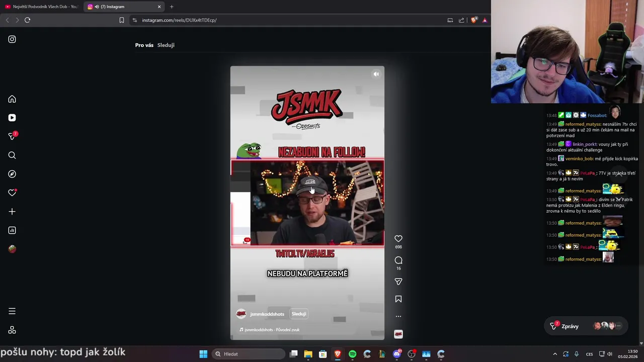Open the cast/screen icon in address bar
The width and height of the screenshot is (644, 362).
(450, 20)
